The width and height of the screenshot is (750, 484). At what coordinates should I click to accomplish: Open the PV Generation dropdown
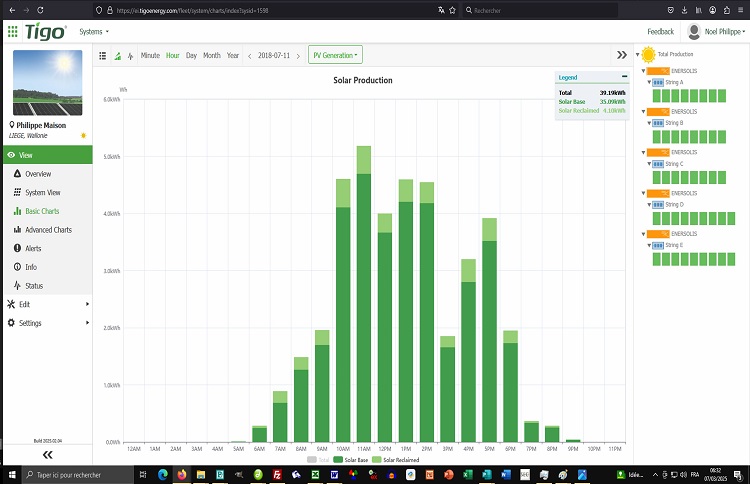point(335,55)
